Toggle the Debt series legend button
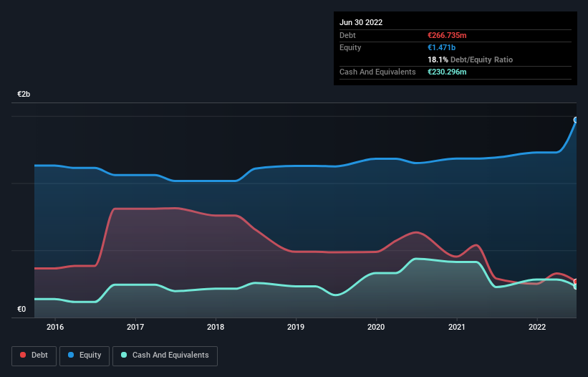Screen dimensions: 588x377 pos(34,355)
